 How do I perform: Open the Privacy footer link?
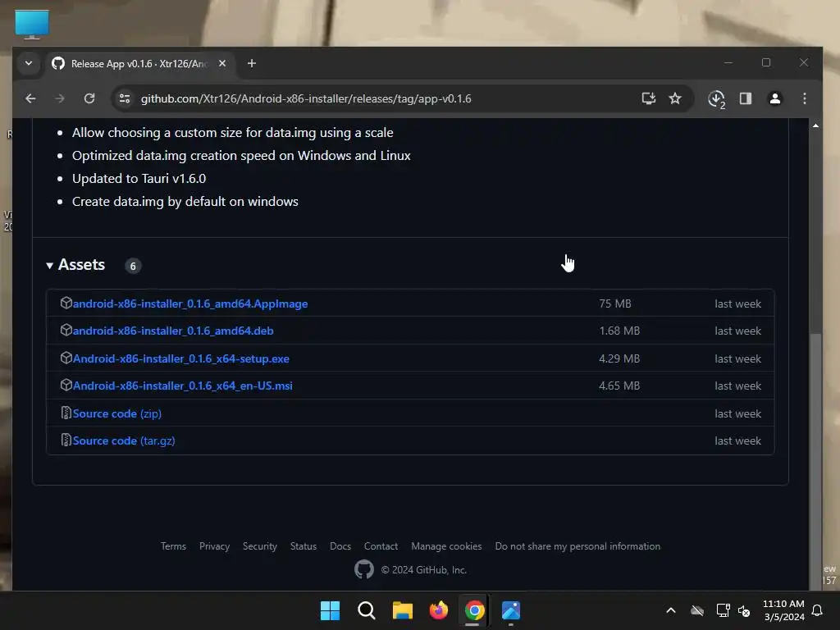coord(214,546)
